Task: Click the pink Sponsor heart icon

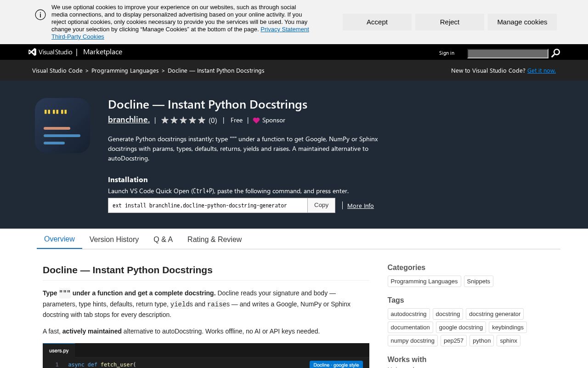Action: tap(256, 121)
